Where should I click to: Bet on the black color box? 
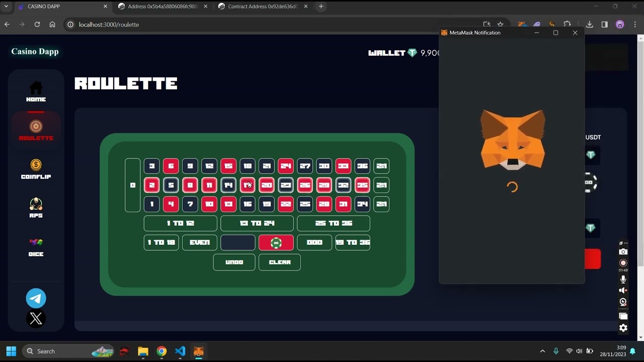pyautogui.click(x=238, y=242)
